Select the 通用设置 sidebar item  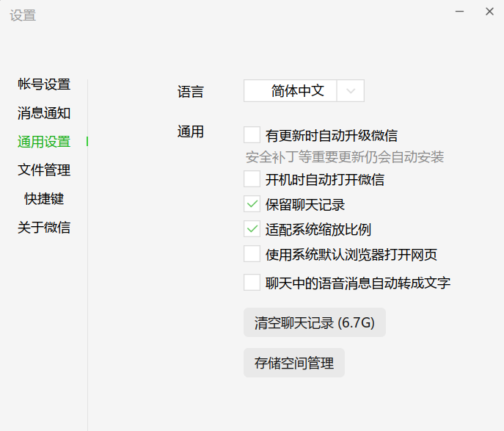pos(44,142)
